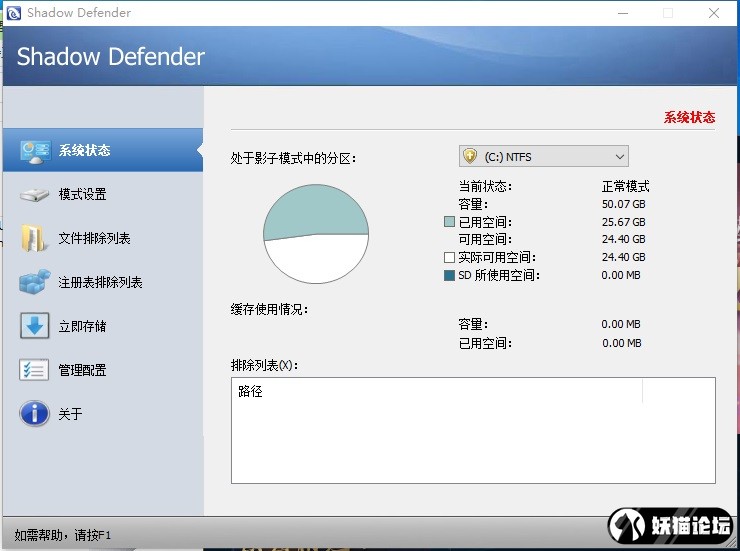Minimize the Shadow Defender window
740x551 pixels.
tap(623, 13)
